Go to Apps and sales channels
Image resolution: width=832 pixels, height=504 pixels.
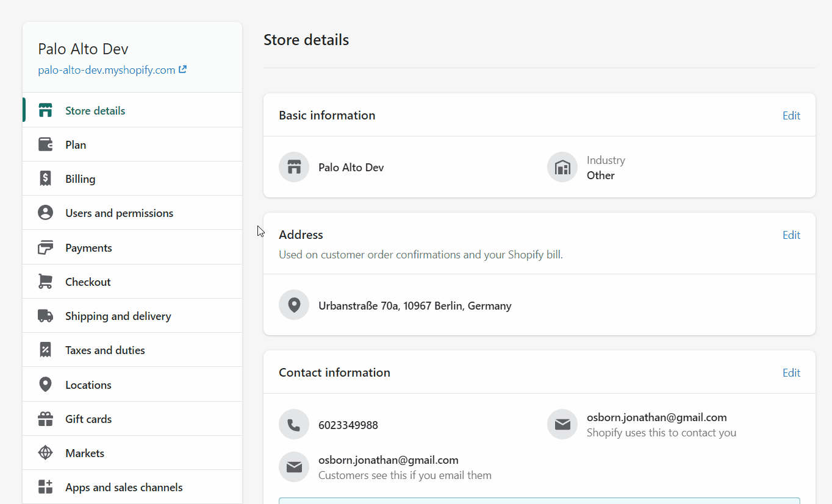tap(124, 487)
